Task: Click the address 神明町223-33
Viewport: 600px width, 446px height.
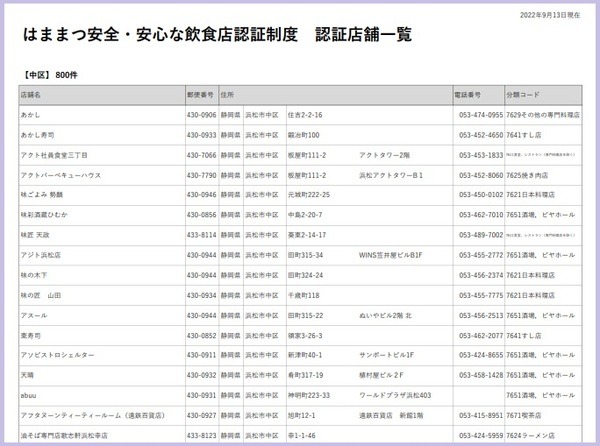Action: [x=309, y=396]
